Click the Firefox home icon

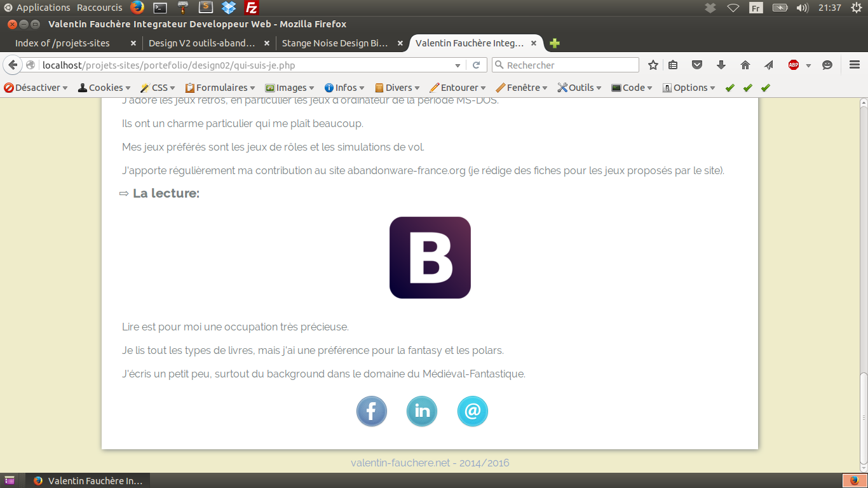pos(745,65)
